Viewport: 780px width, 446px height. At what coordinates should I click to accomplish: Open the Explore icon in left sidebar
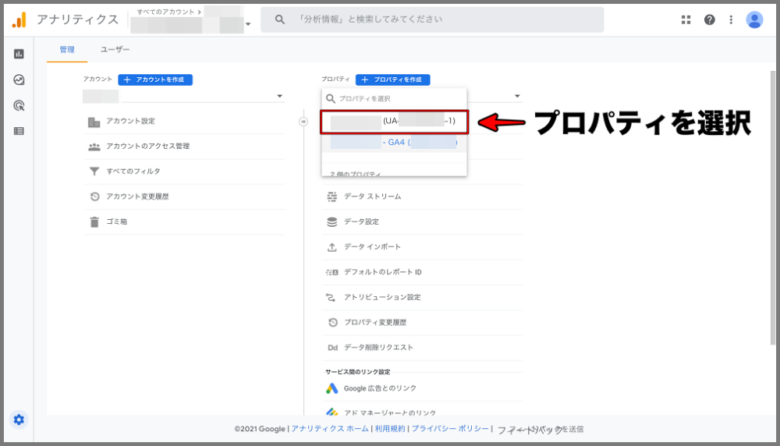(x=19, y=80)
